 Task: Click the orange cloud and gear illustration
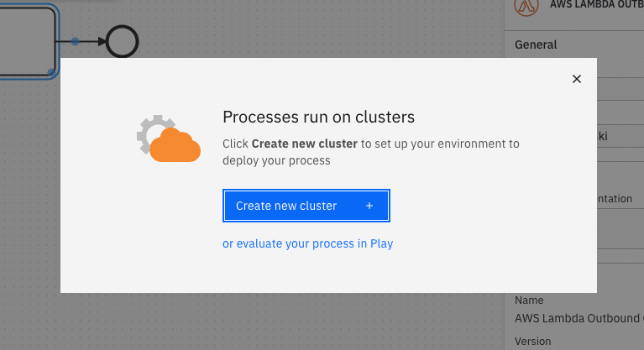coord(169,138)
